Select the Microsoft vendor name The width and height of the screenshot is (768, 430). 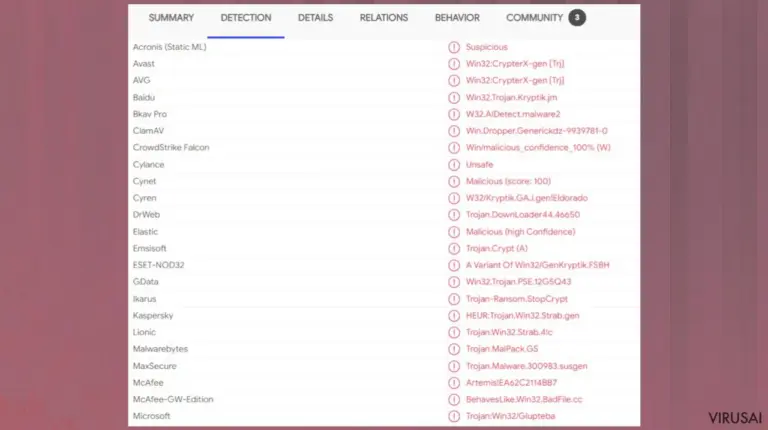151,416
